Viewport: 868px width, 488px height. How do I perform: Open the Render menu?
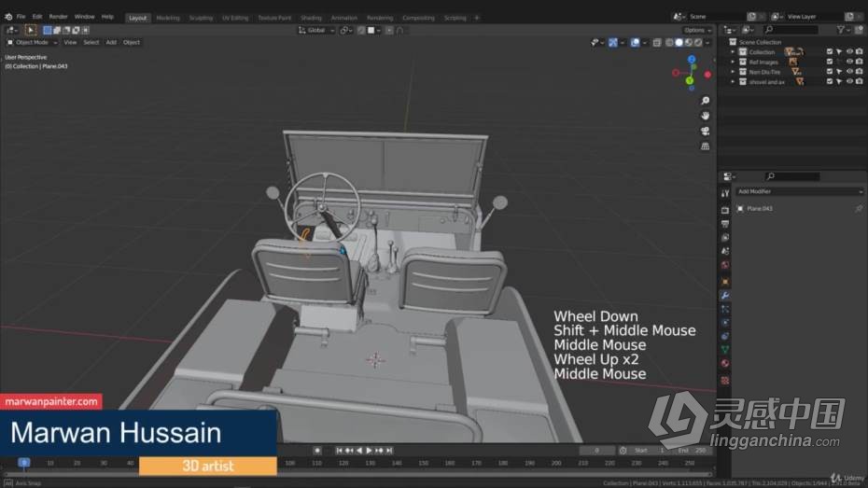[58, 17]
